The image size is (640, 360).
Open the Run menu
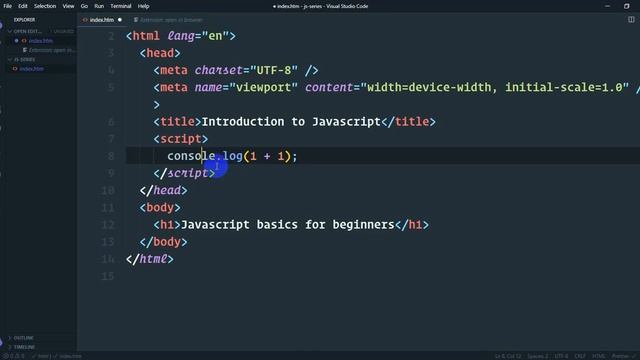click(x=99, y=6)
